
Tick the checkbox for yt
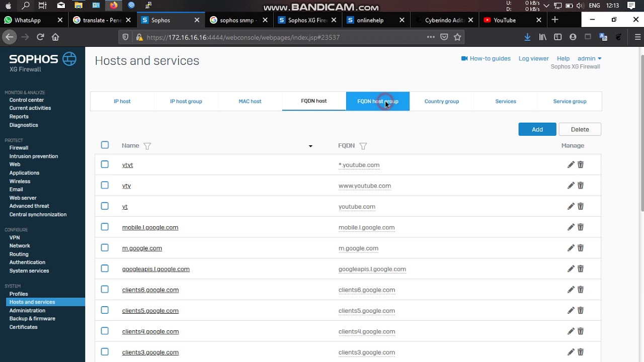pos(105,206)
